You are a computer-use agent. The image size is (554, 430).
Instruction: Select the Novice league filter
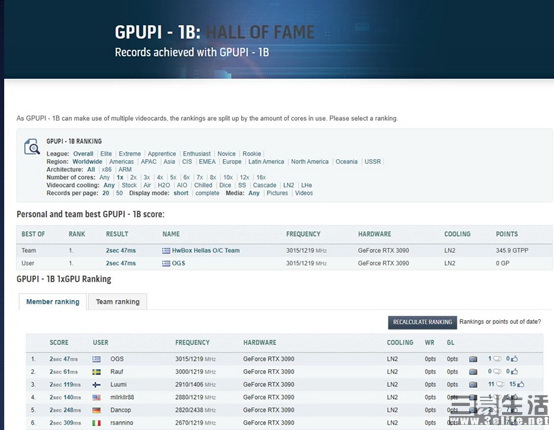click(x=226, y=154)
